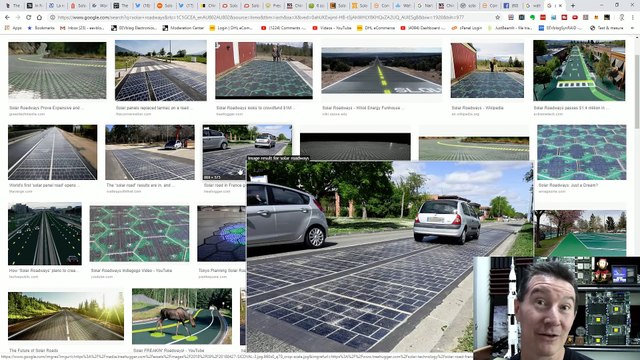Reload the Google image search page
The image size is (640, 360).
pos(29,18)
